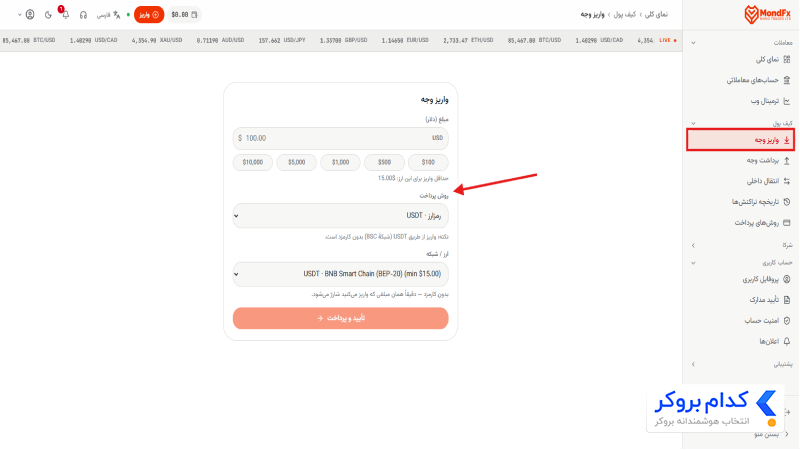The image size is (800, 450).
Task: Choose the $1,000 preset amount
Action: pyautogui.click(x=340, y=162)
